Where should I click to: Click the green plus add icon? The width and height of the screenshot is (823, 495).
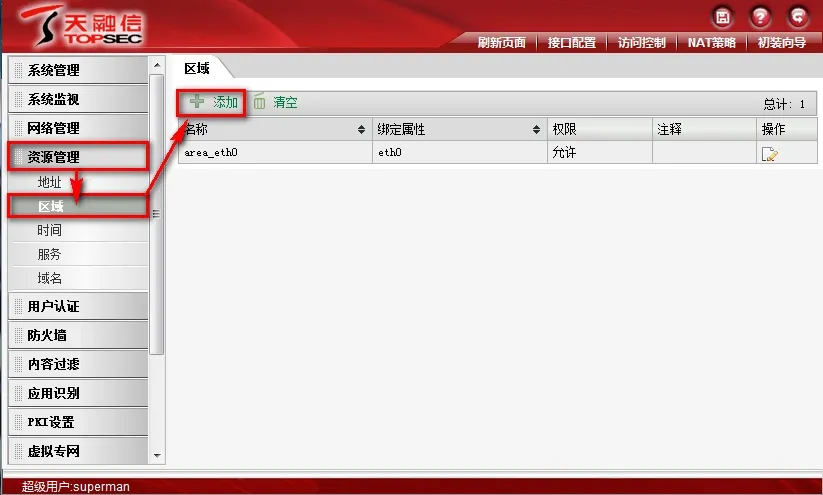click(x=197, y=101)
